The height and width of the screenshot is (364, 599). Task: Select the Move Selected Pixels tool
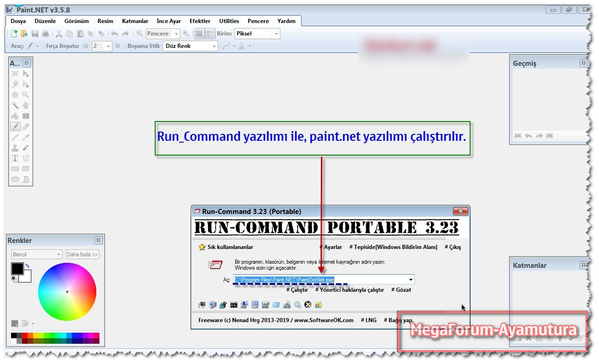pos(26,74)
